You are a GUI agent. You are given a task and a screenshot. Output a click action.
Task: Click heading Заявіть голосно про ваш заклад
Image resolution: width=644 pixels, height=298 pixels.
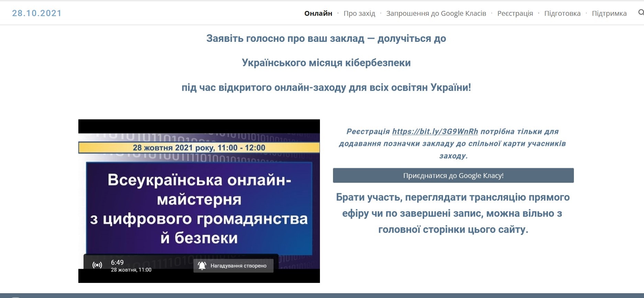tap(326, 38)
